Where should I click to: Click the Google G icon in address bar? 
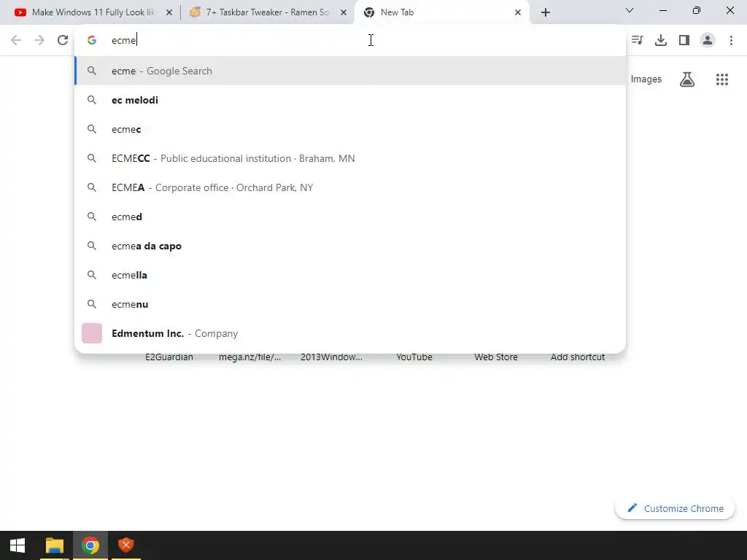click(x=92, y=40)
